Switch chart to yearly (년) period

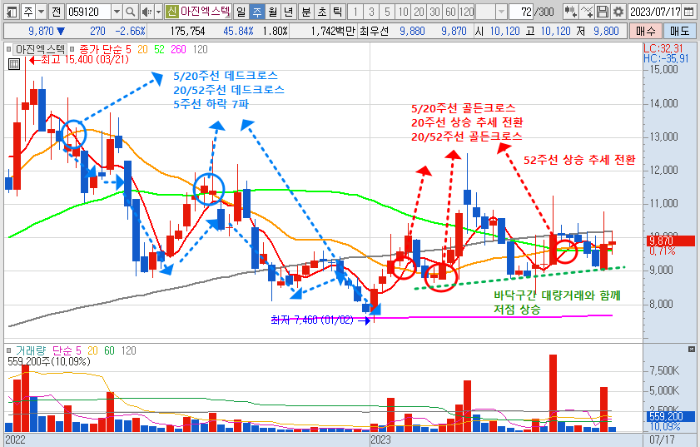289,12
